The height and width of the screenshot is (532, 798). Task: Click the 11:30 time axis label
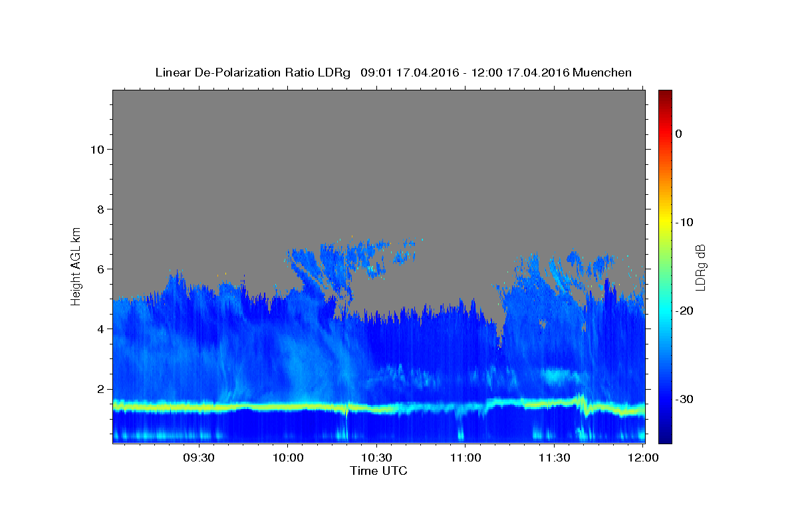554,458
